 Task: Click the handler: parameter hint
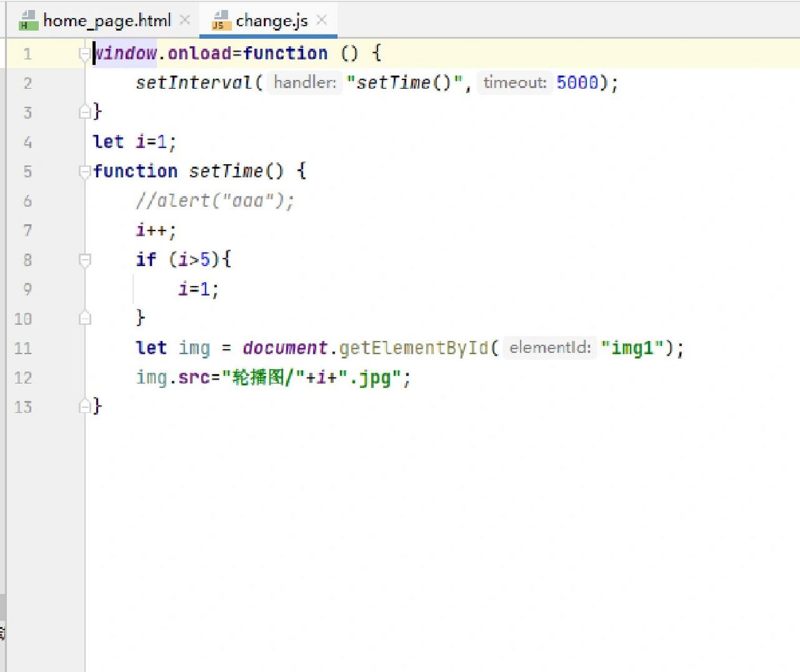[305, 82]
